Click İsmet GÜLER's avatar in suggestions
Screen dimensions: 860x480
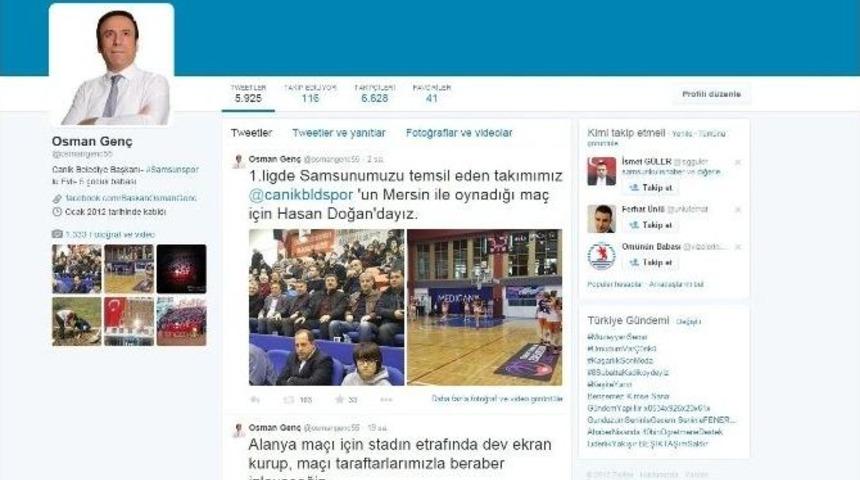(602, 171)
